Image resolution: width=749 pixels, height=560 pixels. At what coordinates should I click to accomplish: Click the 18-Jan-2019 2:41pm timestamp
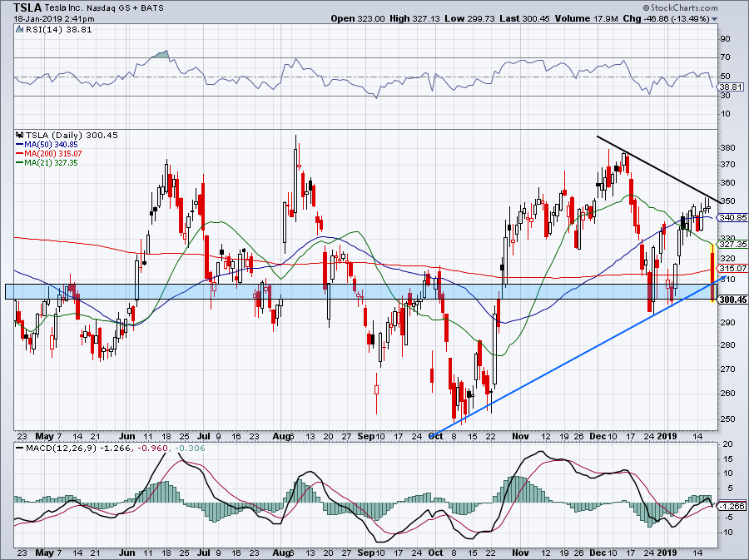tap(53, 19)
